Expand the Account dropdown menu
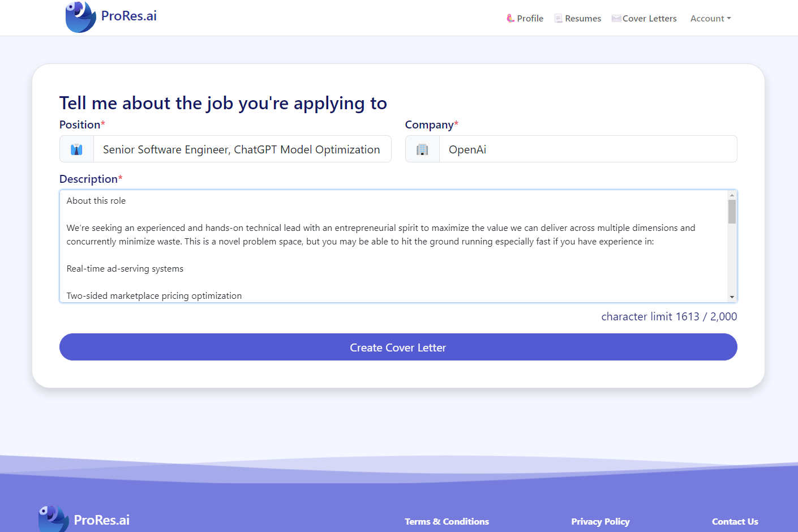The image size is (798, 532). tap(711, 18)
